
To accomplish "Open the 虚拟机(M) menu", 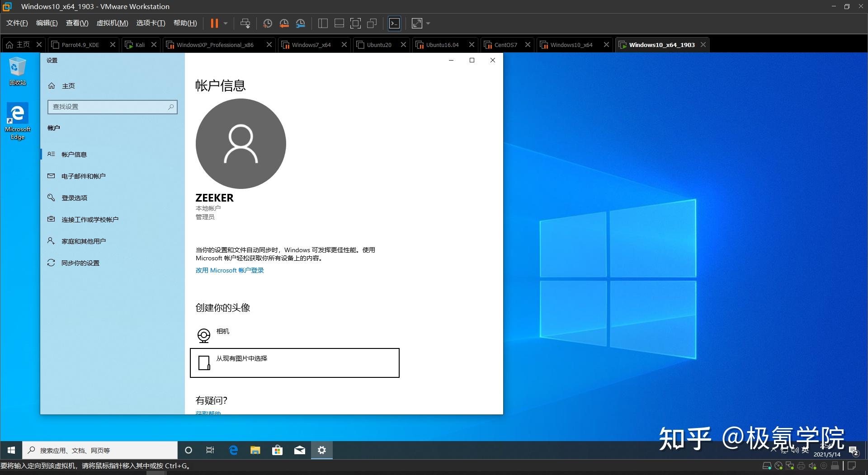I will tap(111, 23).
